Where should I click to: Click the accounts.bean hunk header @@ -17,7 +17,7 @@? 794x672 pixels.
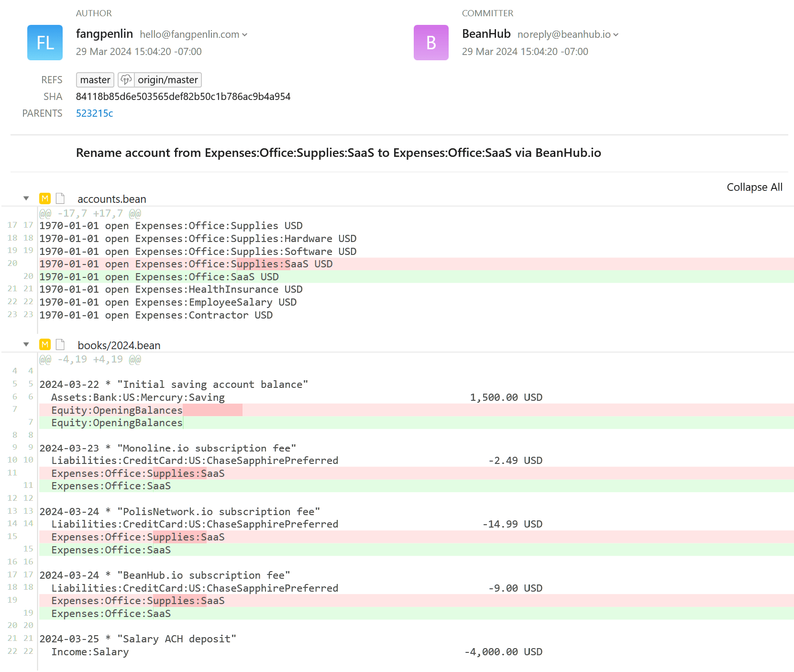[90, 213]
